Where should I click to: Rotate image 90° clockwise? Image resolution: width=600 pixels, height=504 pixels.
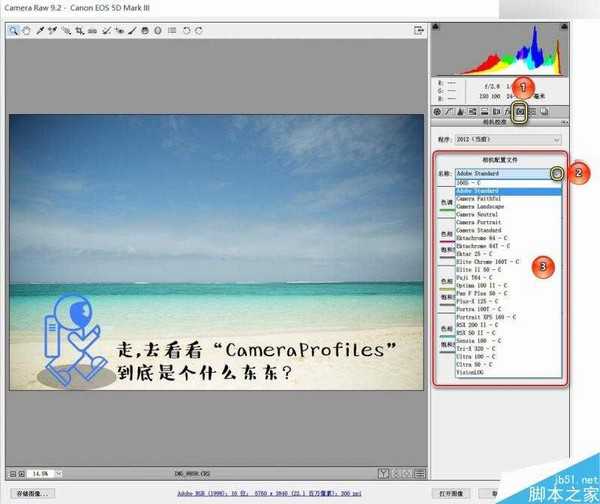[199, 31]
